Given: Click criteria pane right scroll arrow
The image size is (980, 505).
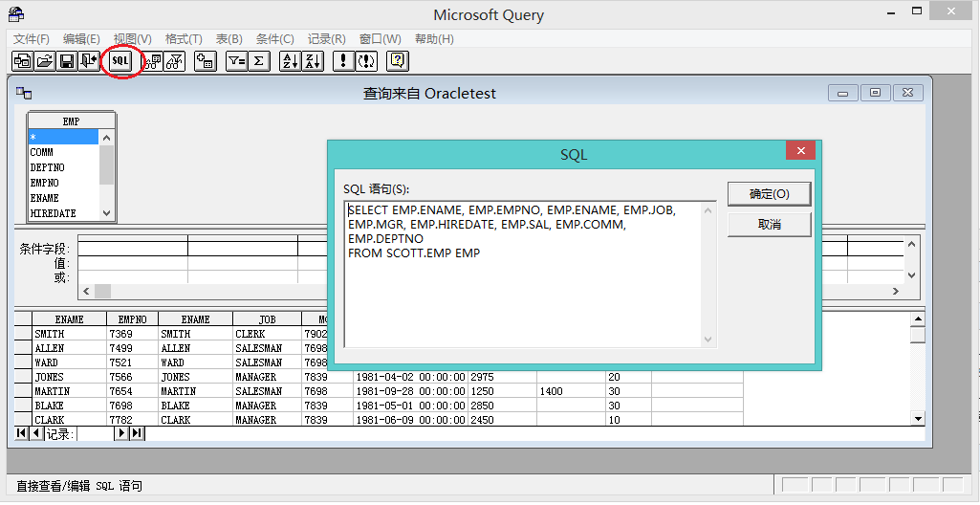Looking at the screenshot, I should 896,292.
